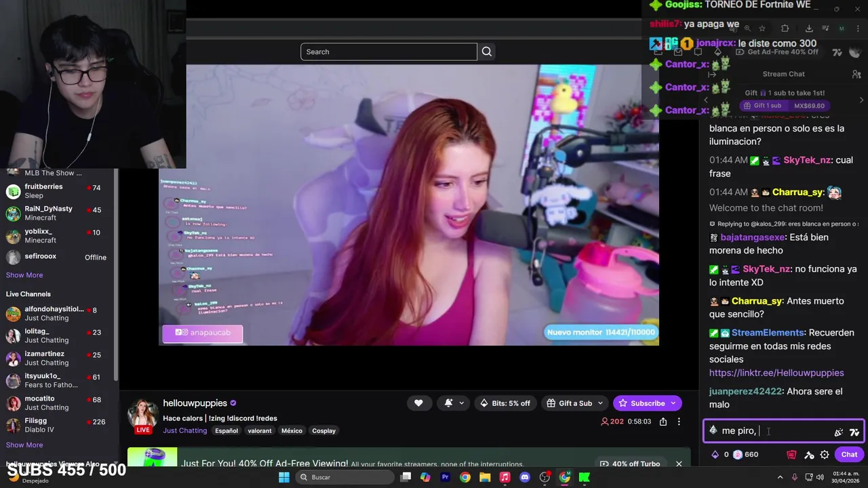Click Gift 1 sub MX$69.60 button

pos(784,106)
